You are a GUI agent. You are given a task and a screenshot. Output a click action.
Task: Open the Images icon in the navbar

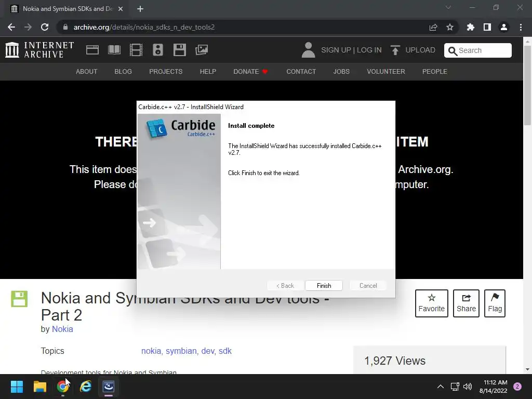pos(201,50)
